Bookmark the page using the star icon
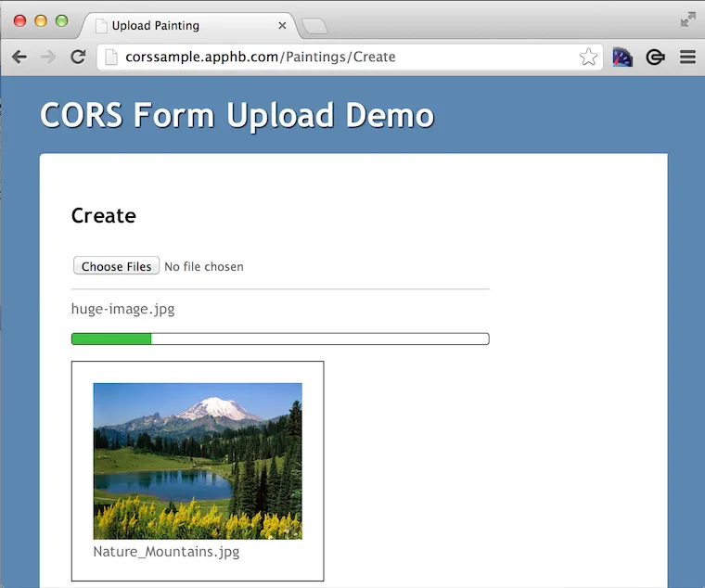Image resolution: width=705 pixels, height=588 pixels. click(x=588, y=57)
